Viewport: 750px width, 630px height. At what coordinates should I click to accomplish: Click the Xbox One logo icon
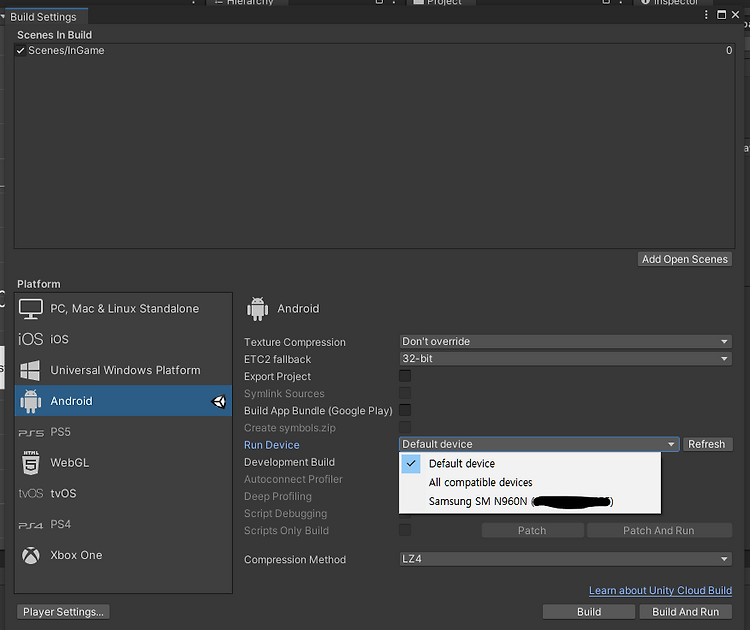(31, 555)
